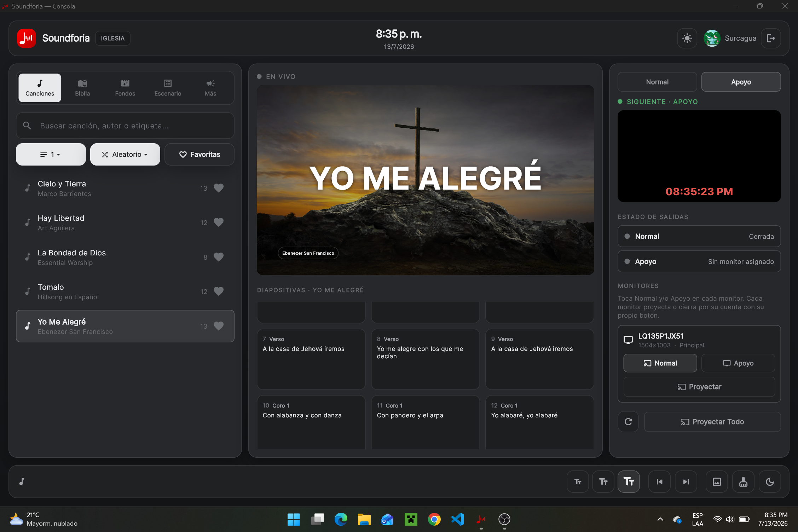The image size is (798, 532).
Task: Show hidden system tray icons chevron
Action: coord(660,519)
